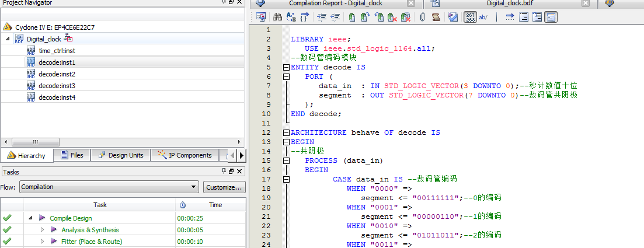This screenshot has height=248, width=644.
Task: Collapse the Digital_clock hierarchy node
Action: (8, 39)
